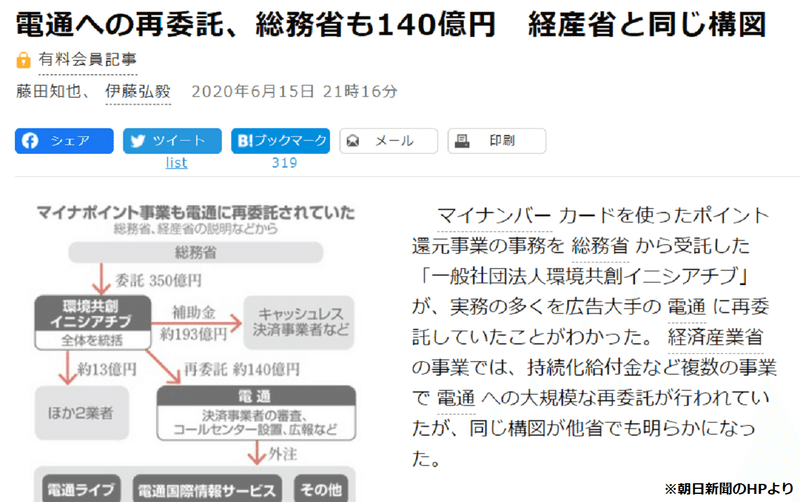Screen dimensions: 800x502
Task: Click the printer icon
Action: click(x=462, y=141)
